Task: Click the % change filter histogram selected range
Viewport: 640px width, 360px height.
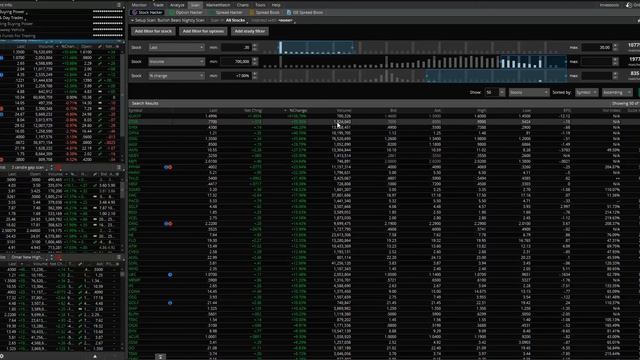Action: pos(496,76)
